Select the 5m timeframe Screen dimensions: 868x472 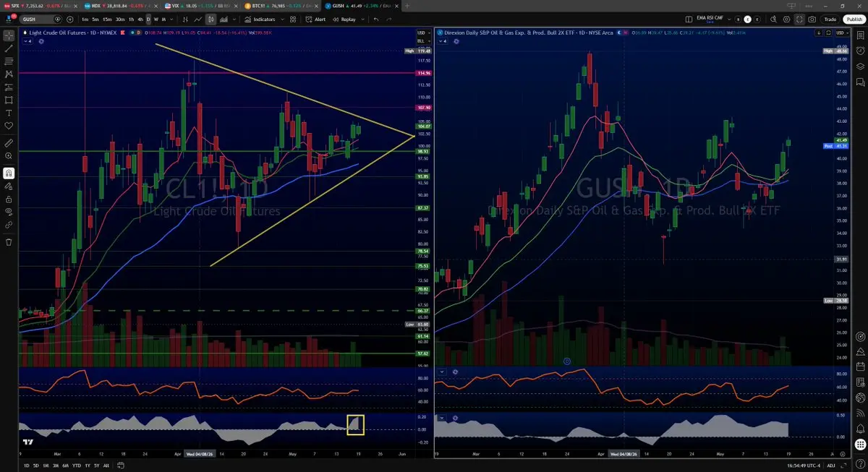point(96,20)
